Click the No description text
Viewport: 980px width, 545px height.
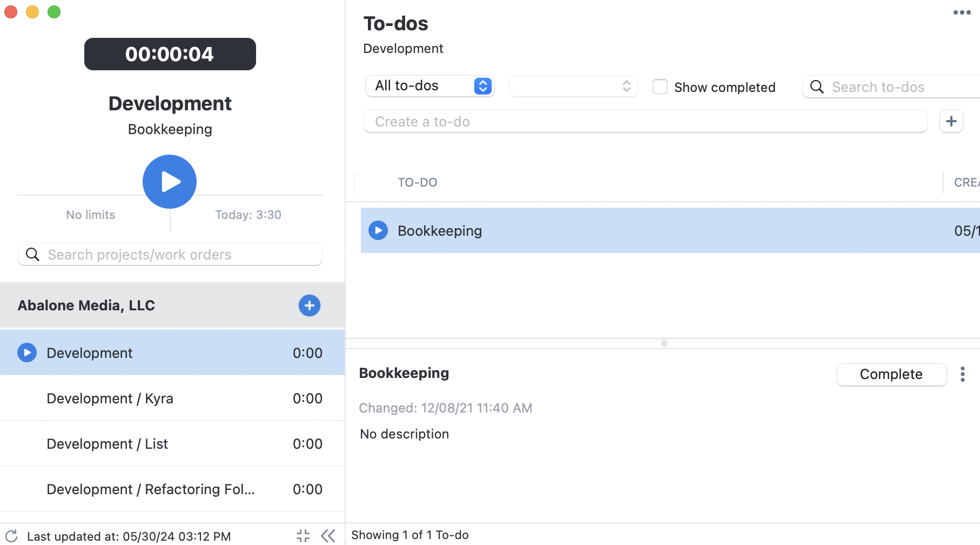(x=405, y=434)
